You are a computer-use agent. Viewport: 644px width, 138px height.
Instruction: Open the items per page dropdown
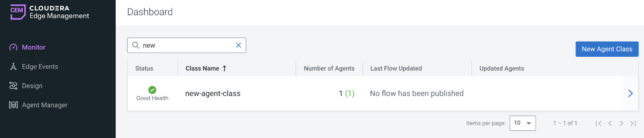coord(522,123)
